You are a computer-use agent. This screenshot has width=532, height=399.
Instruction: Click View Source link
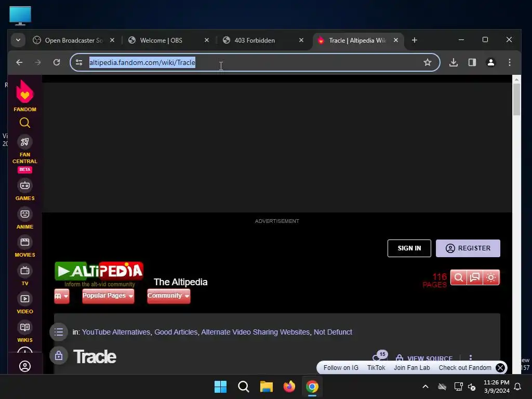(424, 358)
